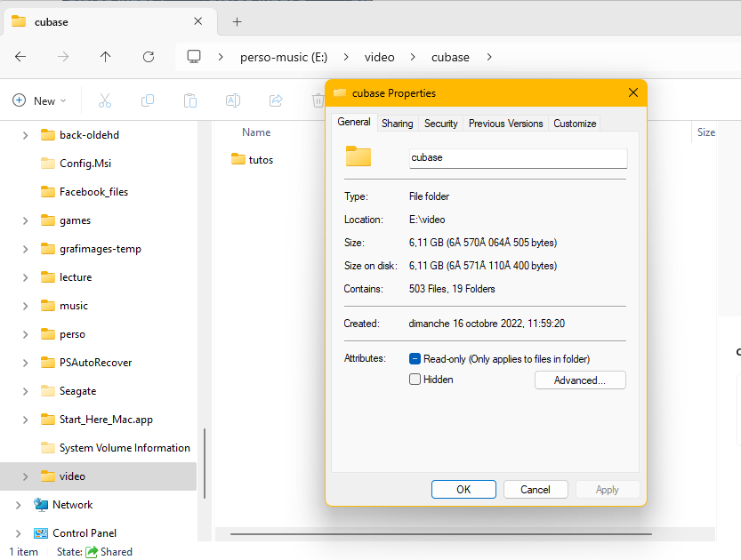Expand the games folder in tree

pyautogui.click(x=26, y=220)
